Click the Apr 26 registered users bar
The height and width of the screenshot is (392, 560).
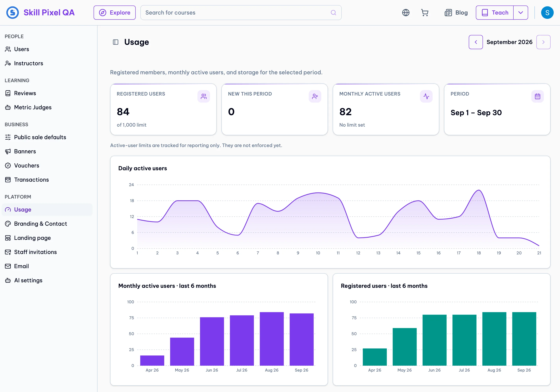pos(375,357)
